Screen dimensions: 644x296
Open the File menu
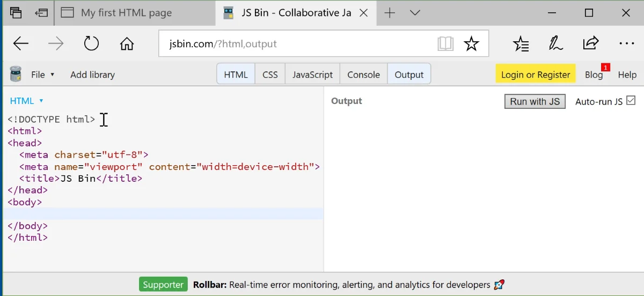(x=43, y=75)
